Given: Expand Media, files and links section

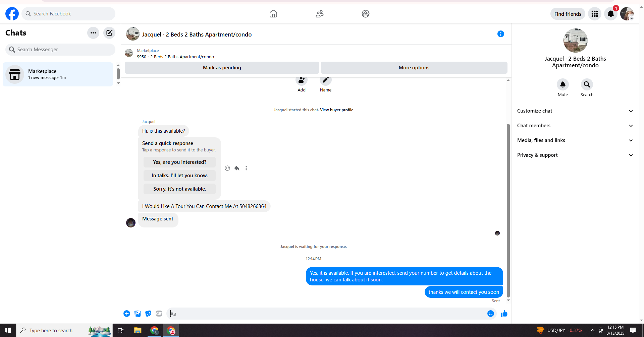Looking at the screenshot, I should click(575, 140).
